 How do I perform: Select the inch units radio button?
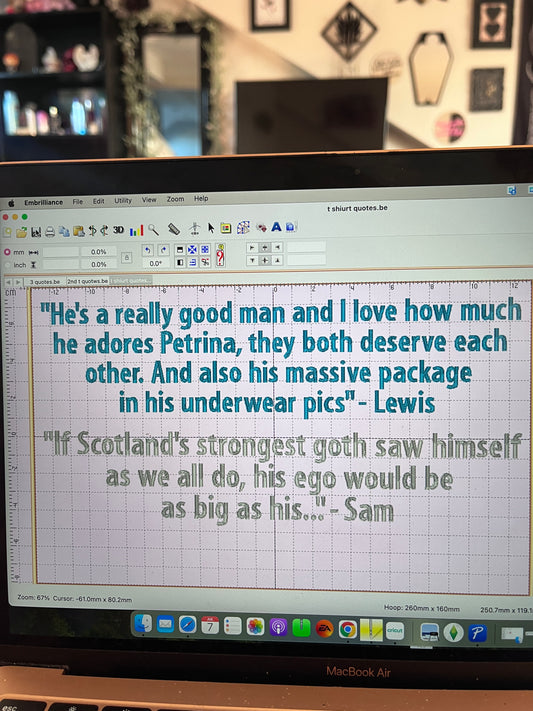(x=7, y=265)
